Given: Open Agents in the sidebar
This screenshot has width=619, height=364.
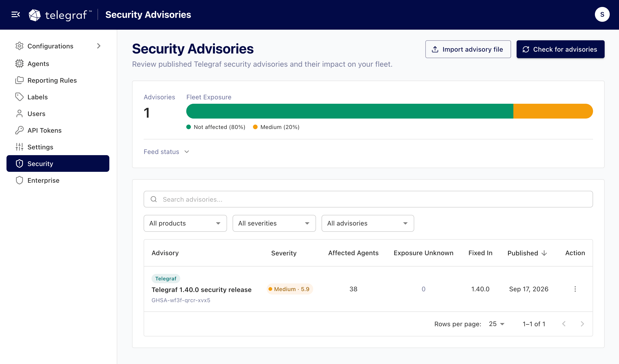Looking at the screenshot, I should tap(58, 64).
